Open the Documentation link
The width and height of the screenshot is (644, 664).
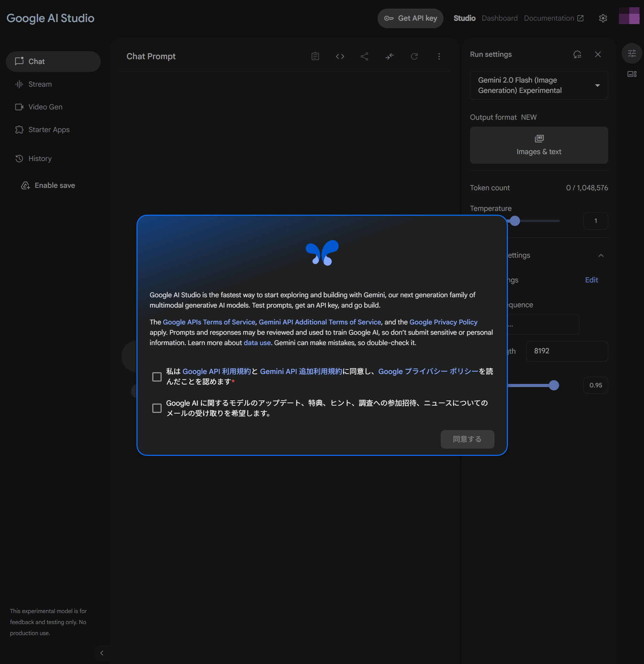coord(554,18)
